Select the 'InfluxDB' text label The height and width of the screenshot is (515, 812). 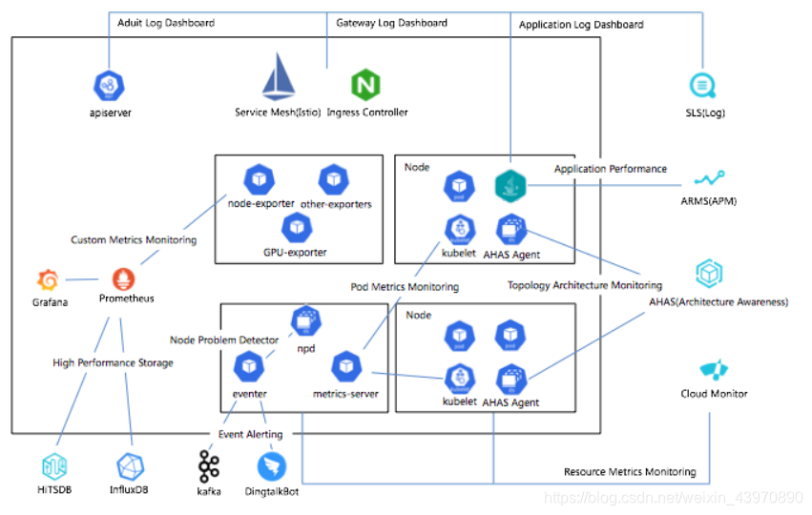pos(129,489)
